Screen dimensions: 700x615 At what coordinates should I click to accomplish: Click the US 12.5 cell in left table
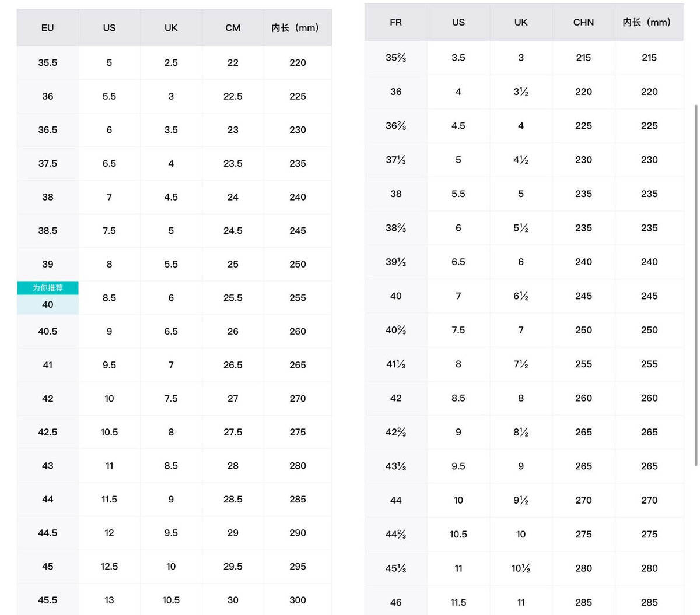(x=109, y=567)
